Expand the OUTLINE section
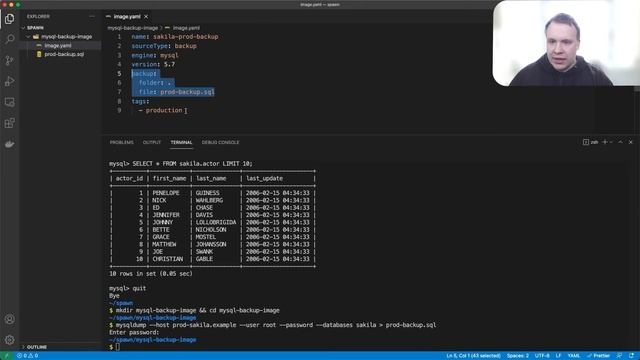 [x=36, y=347]
